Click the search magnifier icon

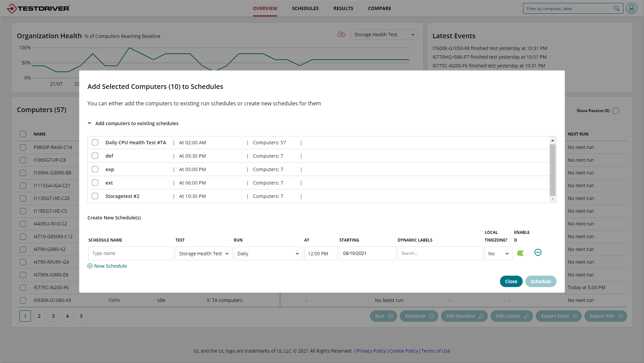coord(616,8)
